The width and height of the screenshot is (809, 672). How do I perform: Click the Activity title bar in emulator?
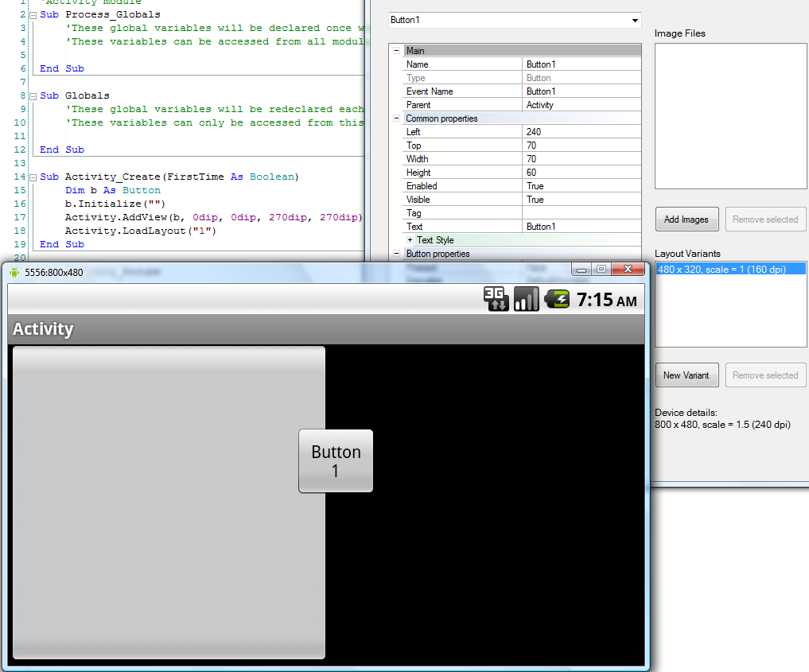click(326, 329)
